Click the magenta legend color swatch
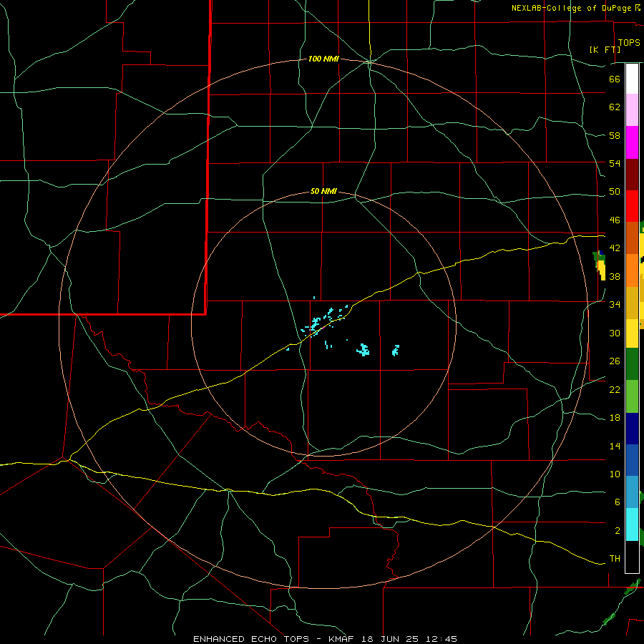This screenshot has height=644, width=644. 632,142
